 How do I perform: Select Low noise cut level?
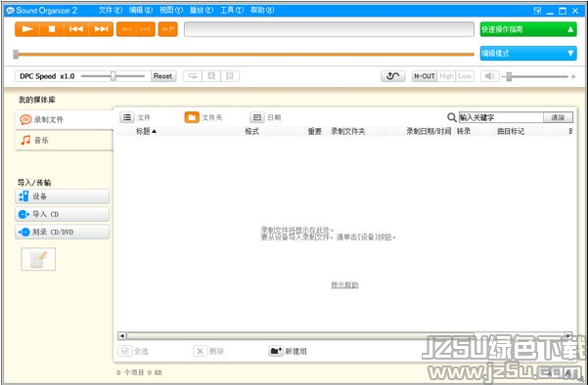(465, 76)
